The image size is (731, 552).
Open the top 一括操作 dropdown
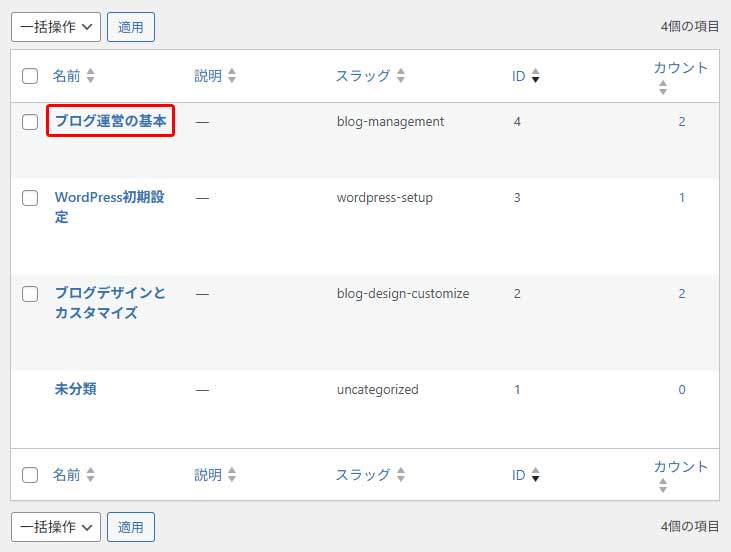click(56, 27)
